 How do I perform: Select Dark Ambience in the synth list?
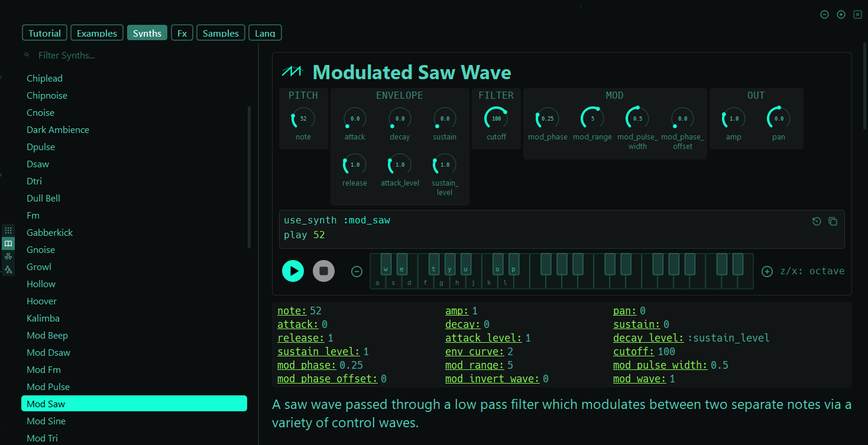tap(134, 129)
